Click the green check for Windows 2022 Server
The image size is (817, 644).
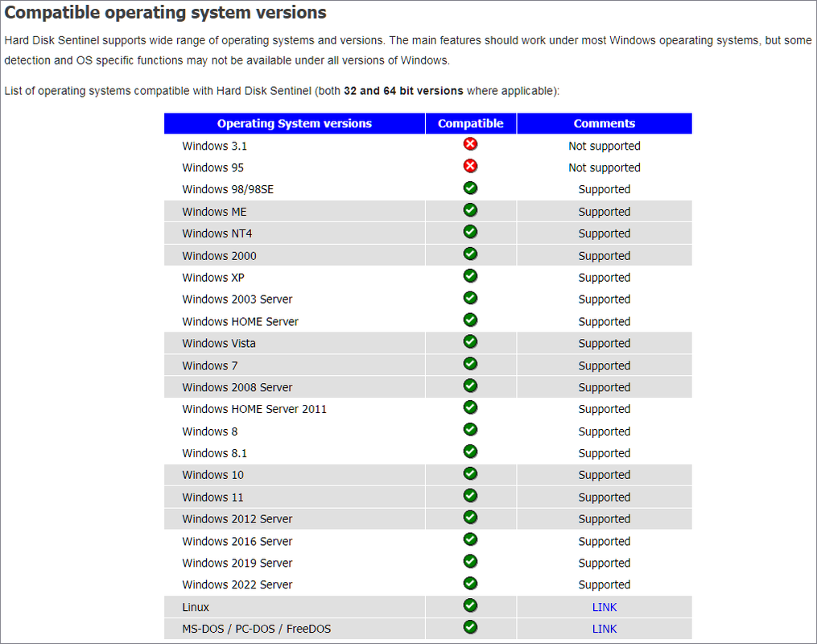pos(471,583)
